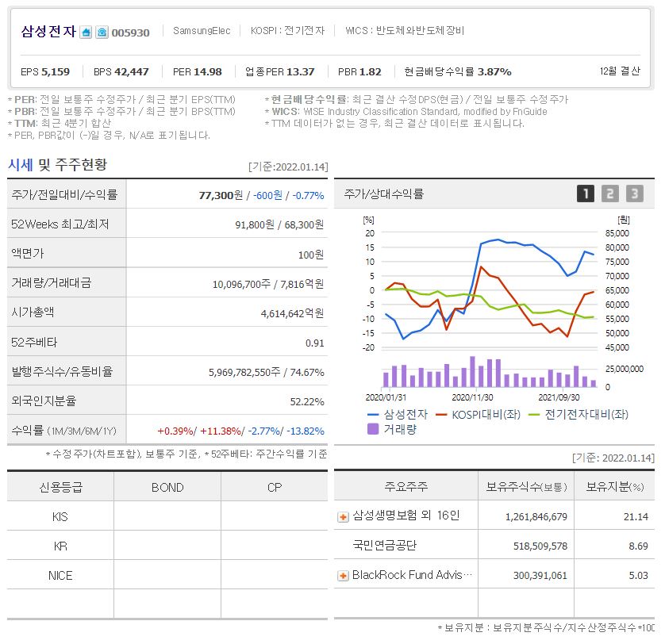Click the purple 거래량 legend square
The width and height of the screenshot is (665, 644).
tap(373, 429)
